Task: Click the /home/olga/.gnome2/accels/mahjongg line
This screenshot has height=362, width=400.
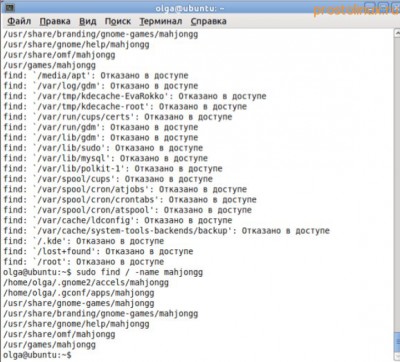Action: pyautogui.click(x=86, y=283)
